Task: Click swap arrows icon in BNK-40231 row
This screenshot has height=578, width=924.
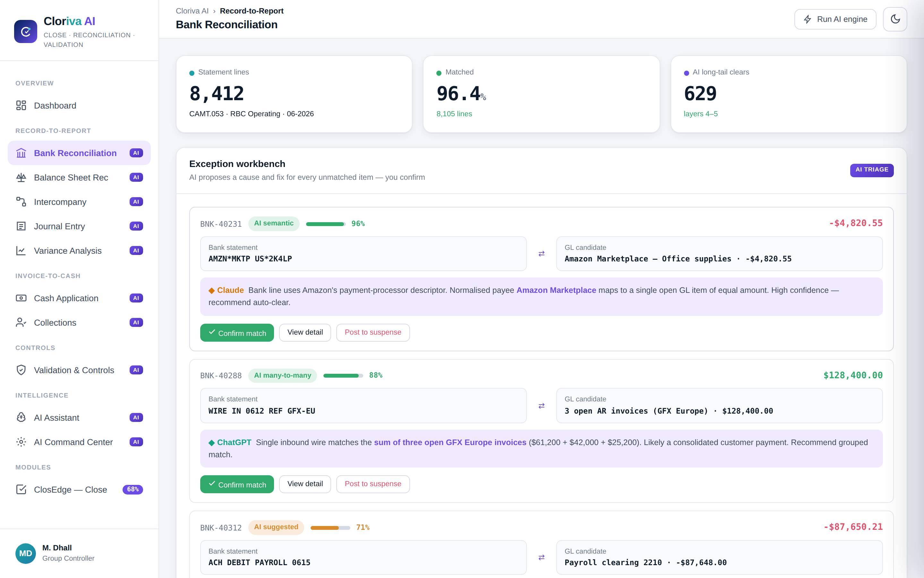Action: click(542, 254)
